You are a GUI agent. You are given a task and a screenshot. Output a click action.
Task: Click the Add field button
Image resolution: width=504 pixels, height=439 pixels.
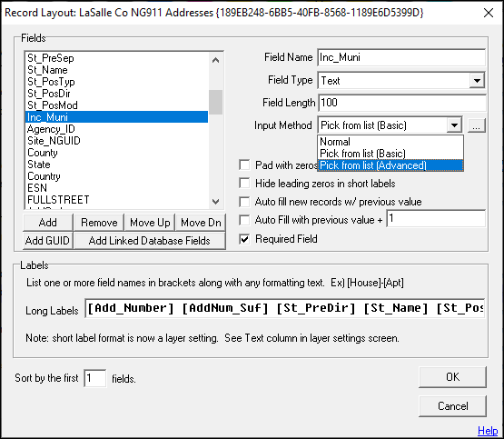(x=48, y=223)
